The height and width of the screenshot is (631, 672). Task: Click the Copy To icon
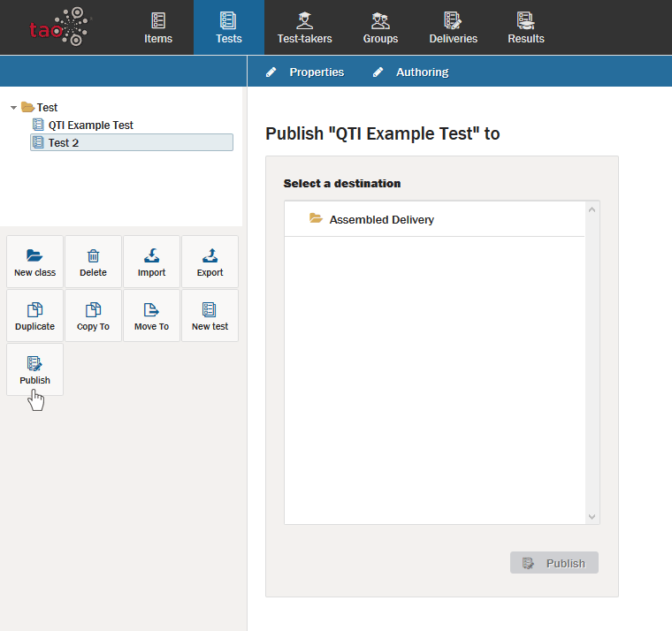(x=93, y=310)
